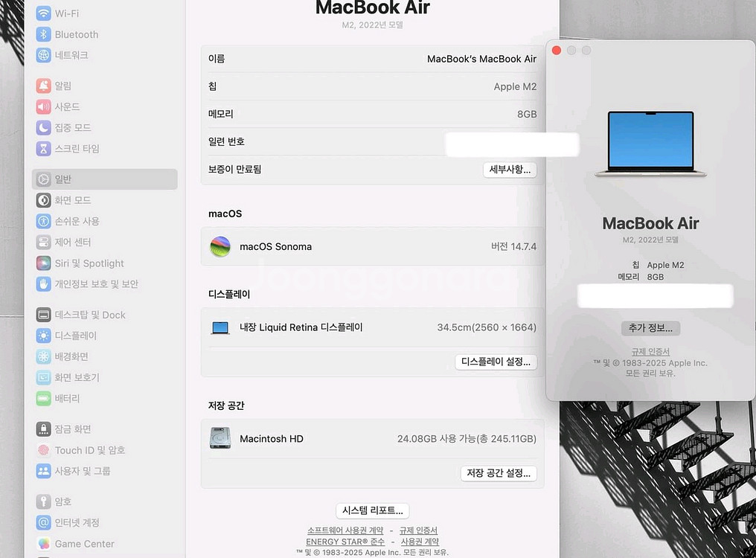Click the macOS Sonoma name text

[276, 246]
